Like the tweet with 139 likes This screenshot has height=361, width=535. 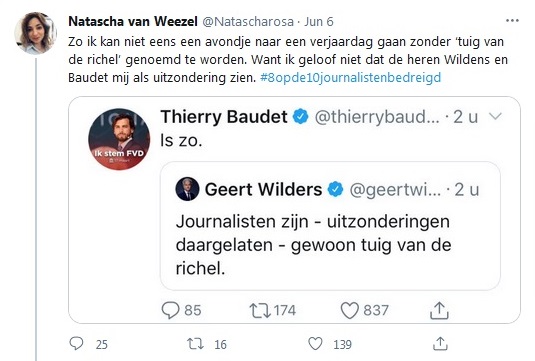(315, 344)
